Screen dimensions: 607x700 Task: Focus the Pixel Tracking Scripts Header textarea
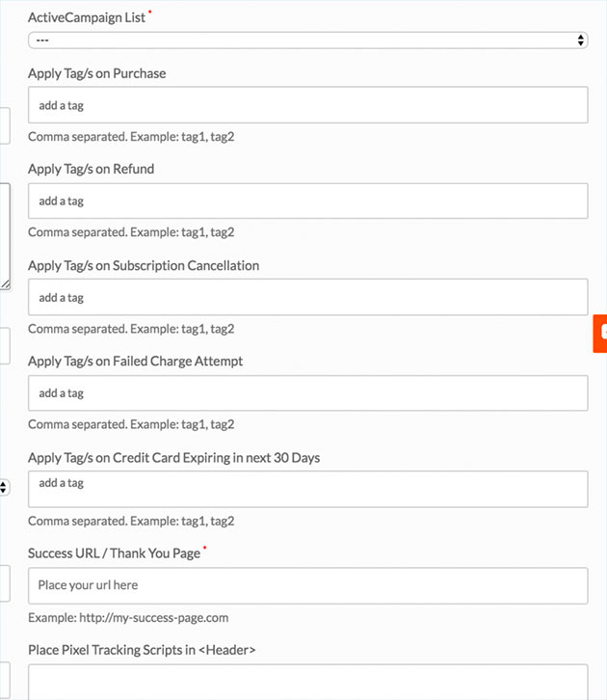(x=307, y=682)
